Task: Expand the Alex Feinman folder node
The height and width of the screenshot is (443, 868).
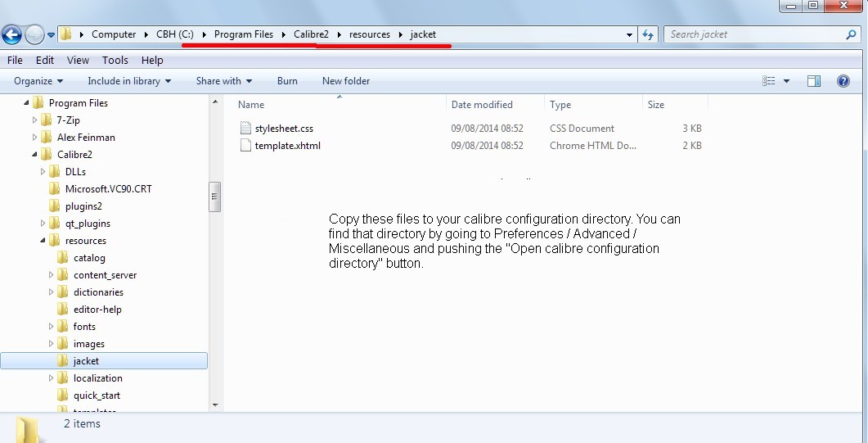Action: (34, 138)
